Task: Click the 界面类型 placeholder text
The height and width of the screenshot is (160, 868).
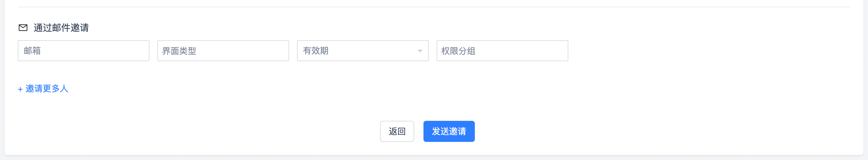Action: [179, 51]
